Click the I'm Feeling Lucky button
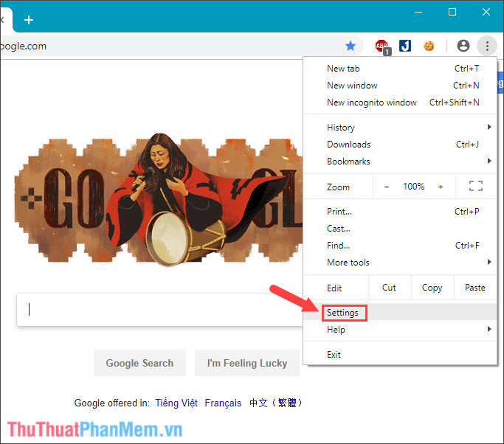 click(x=247, y=363)
